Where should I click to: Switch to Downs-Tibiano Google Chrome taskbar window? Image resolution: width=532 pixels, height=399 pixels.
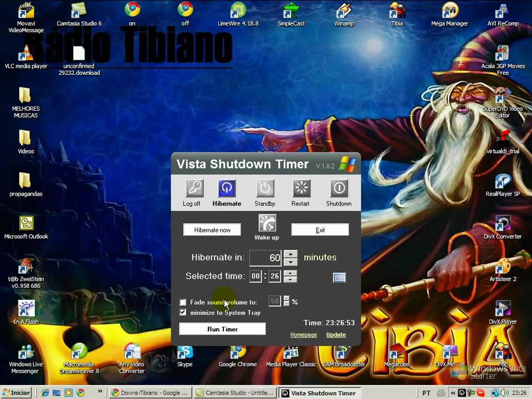tap(150, 392)
